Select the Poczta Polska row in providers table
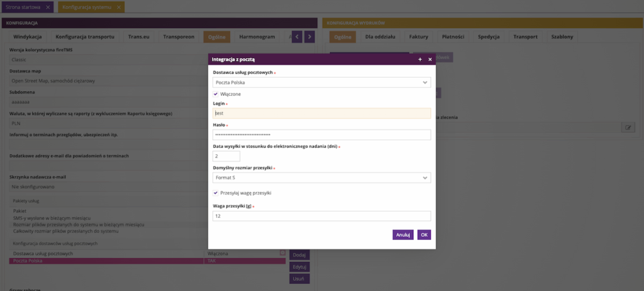Viewport: 644px width, 291px height. pos(147,261)
